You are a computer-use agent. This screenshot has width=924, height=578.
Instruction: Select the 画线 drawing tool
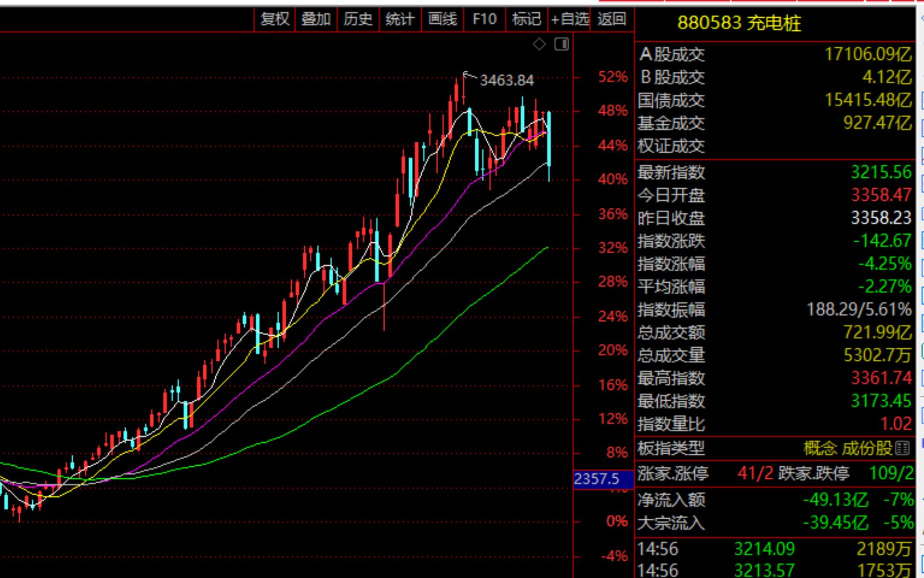[x=442, y=19]
